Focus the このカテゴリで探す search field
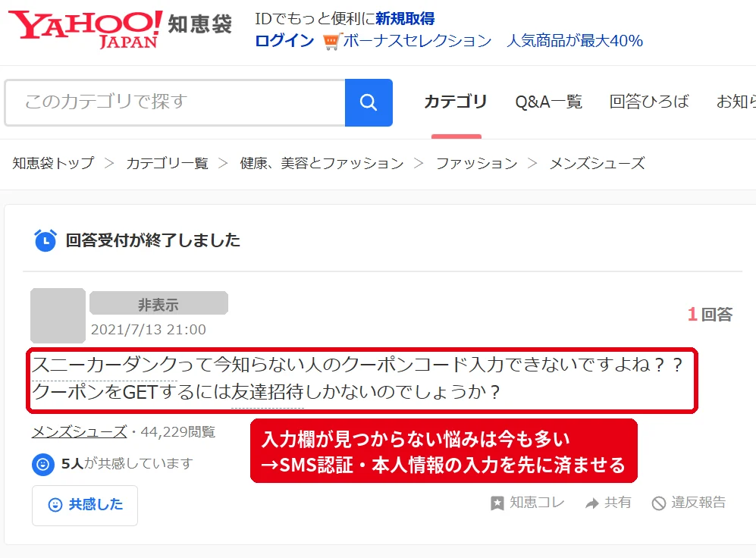The height and width of the screenshot is (558, 756). (x=175, y=102)
